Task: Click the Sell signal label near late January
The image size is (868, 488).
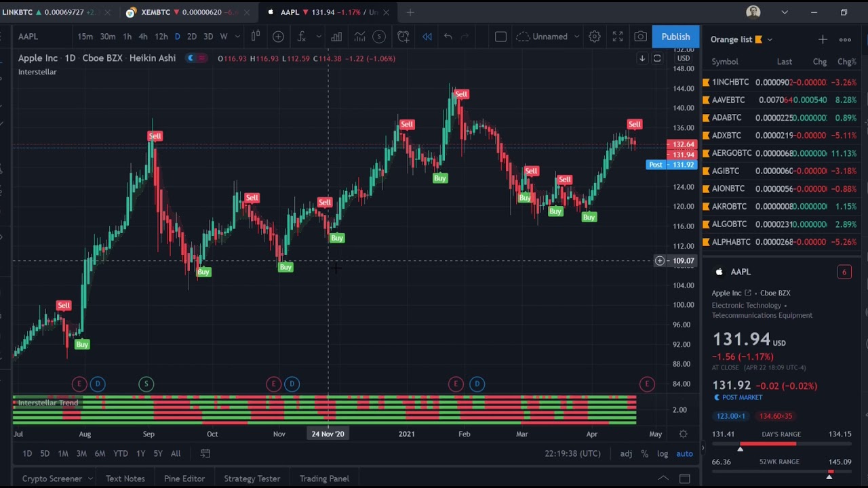Action: pos(461,94)
